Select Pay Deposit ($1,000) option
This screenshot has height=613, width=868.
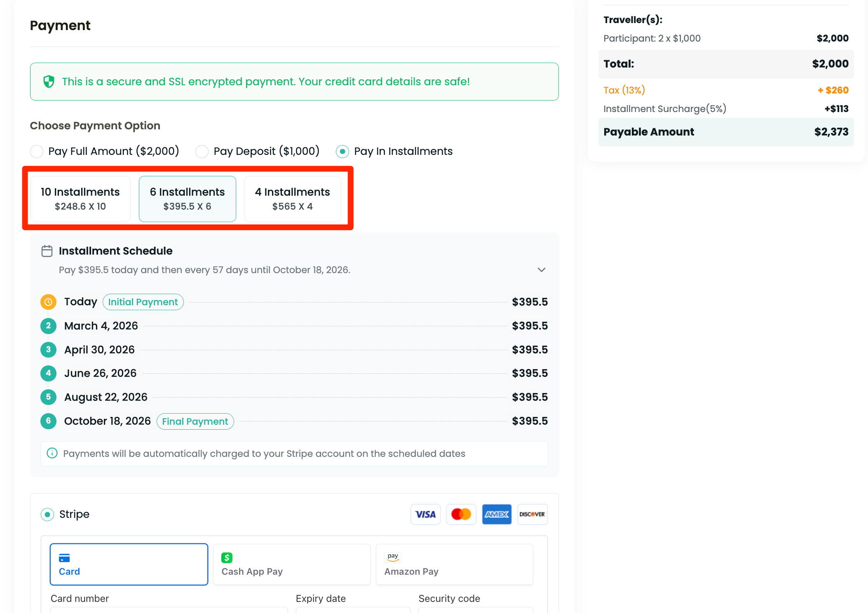[x=202, y=152]
